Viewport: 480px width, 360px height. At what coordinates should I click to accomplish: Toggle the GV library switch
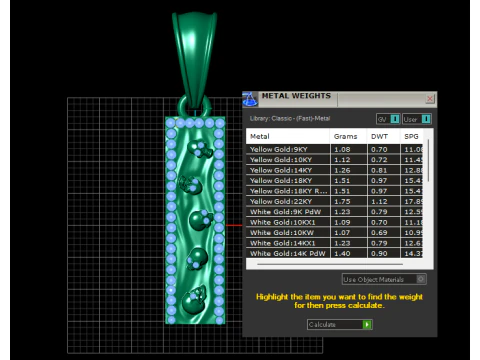tap(388, 119)
